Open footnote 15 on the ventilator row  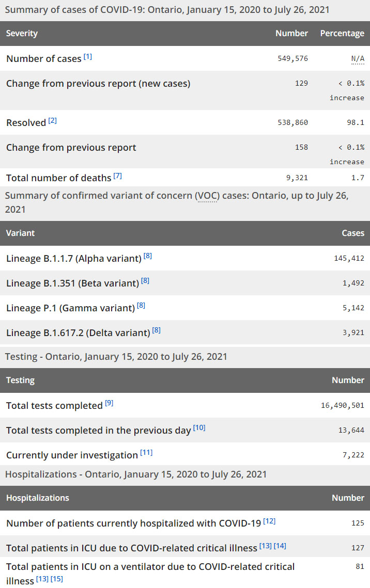[57, 579]
